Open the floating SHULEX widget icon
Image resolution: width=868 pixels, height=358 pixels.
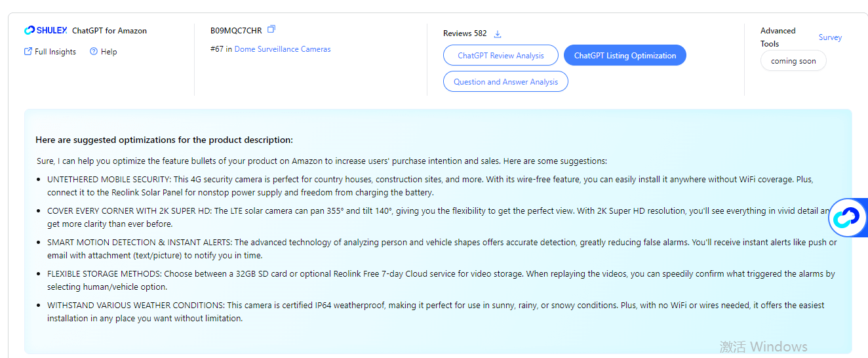(x=848, y=218)
